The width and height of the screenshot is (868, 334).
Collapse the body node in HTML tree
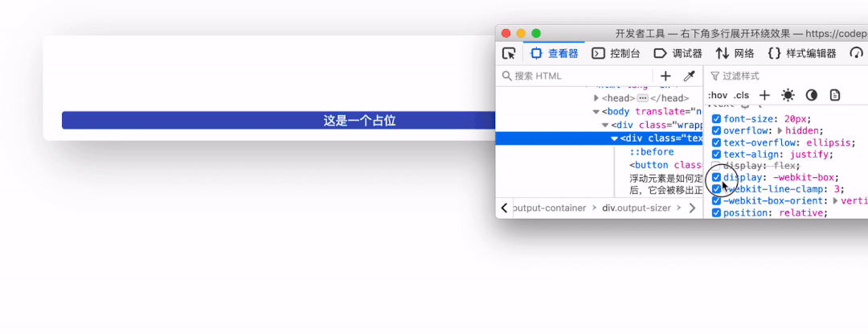pos(596,111)
